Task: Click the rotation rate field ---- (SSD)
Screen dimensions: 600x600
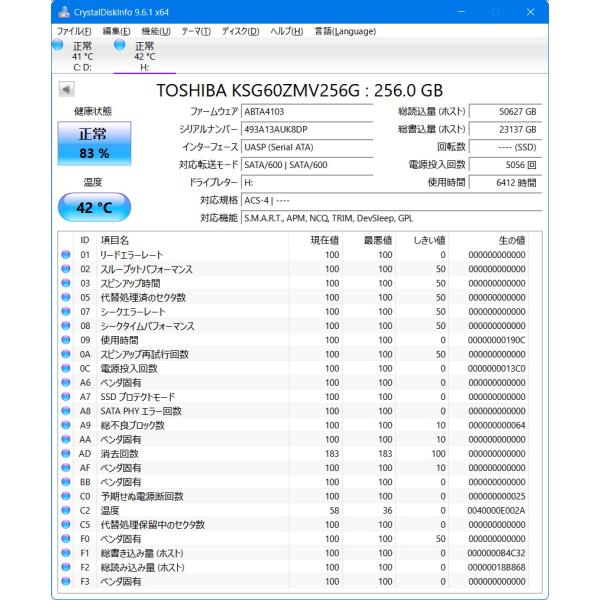Action: point(505,147)
